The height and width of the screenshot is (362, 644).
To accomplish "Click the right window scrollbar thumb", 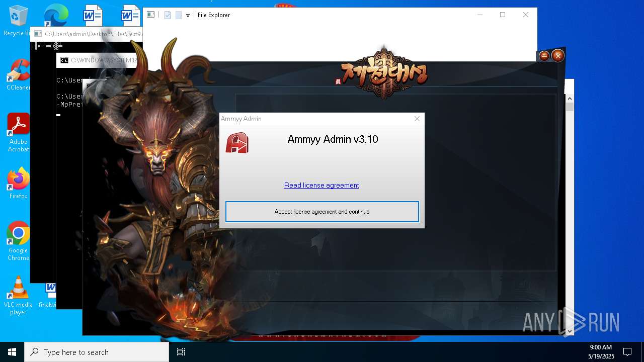I will (x=570, y=107).
